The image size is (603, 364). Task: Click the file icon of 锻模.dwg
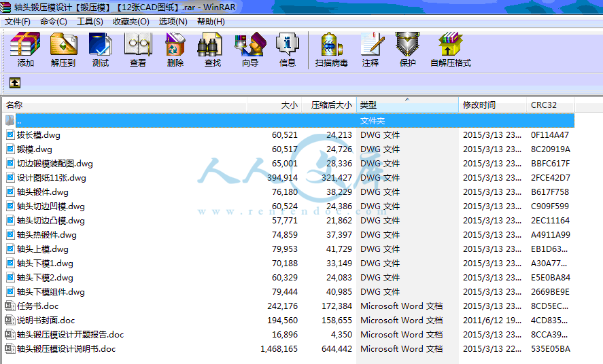tap(10, 149)
